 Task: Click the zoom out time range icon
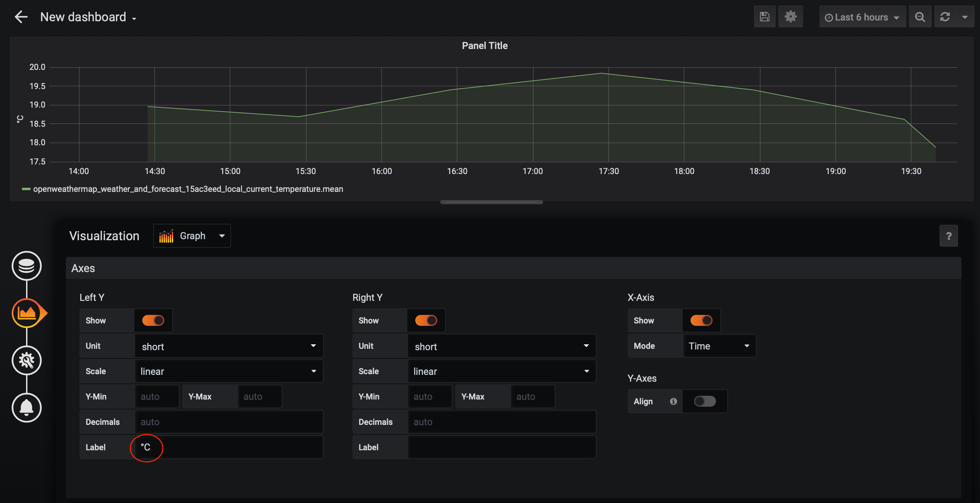(x=920, y=17)
